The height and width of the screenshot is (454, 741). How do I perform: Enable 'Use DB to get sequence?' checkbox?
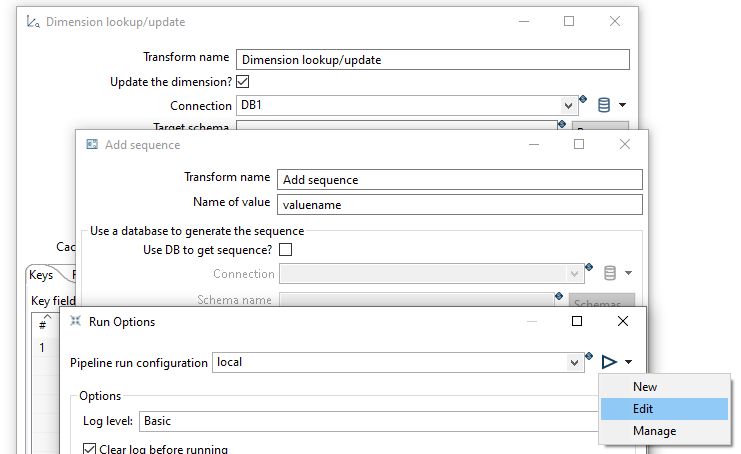click(285, 249)
